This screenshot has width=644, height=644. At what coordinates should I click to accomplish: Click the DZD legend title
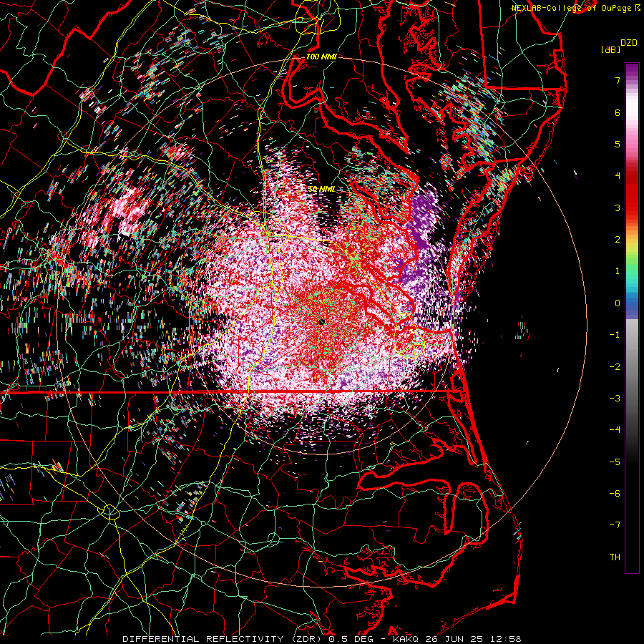click(x=629, y=43)
